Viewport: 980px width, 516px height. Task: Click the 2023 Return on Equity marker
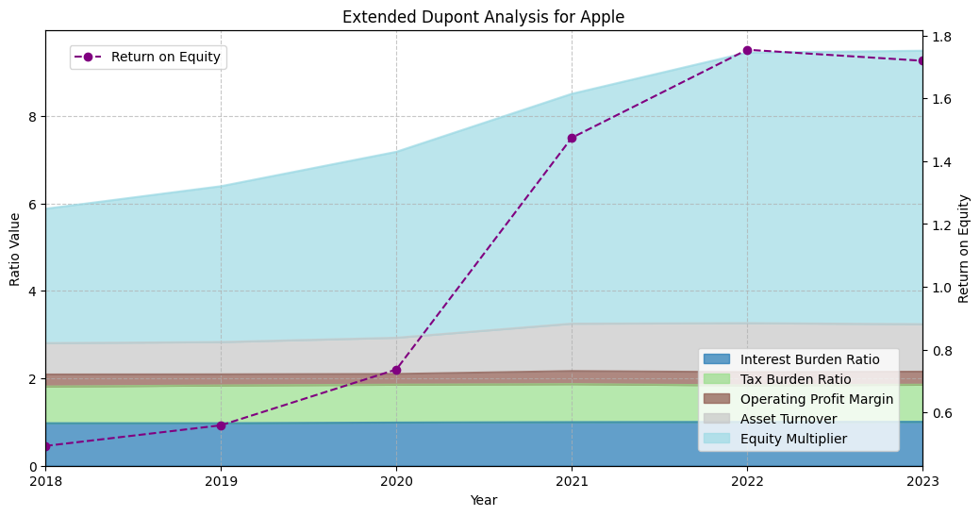(922, 60)
